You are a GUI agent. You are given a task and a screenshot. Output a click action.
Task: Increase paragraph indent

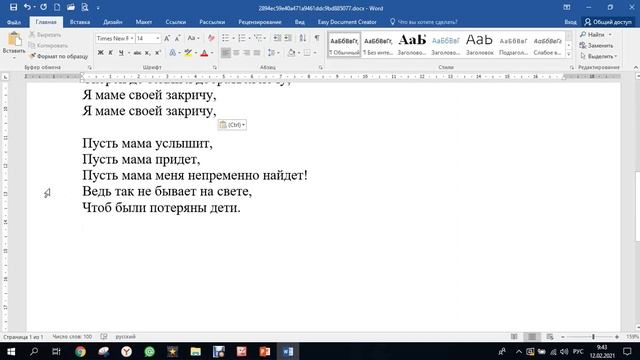pos(288,38)
